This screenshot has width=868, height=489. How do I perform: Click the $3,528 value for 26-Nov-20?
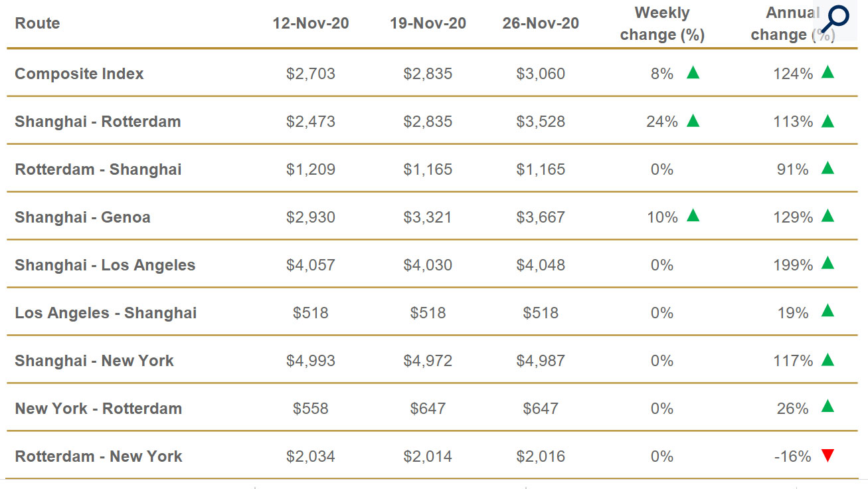(541, 122)
